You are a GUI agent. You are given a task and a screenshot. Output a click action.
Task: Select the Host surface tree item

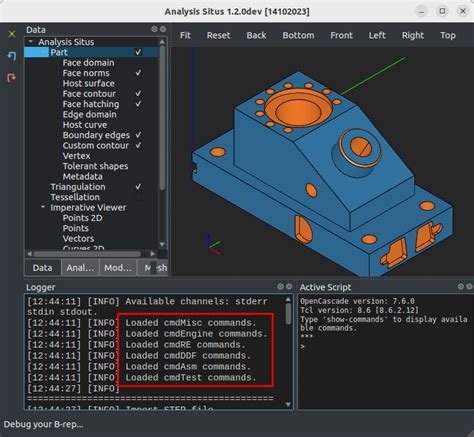88,83
